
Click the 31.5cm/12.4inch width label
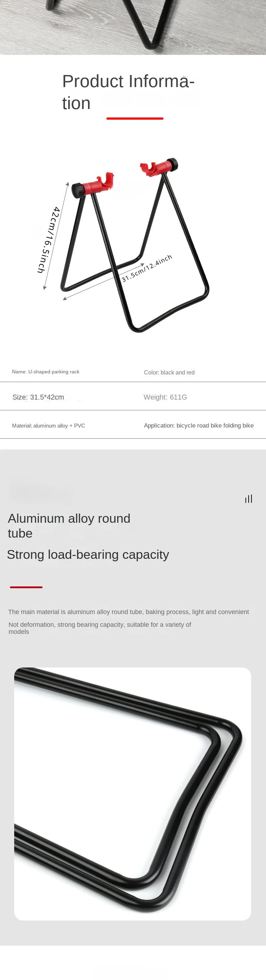[147, 268]
